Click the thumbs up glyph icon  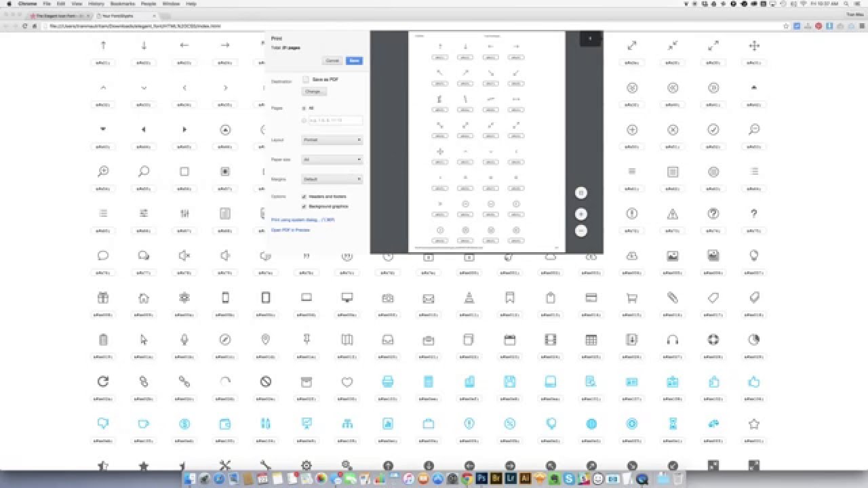coord(753,382)
